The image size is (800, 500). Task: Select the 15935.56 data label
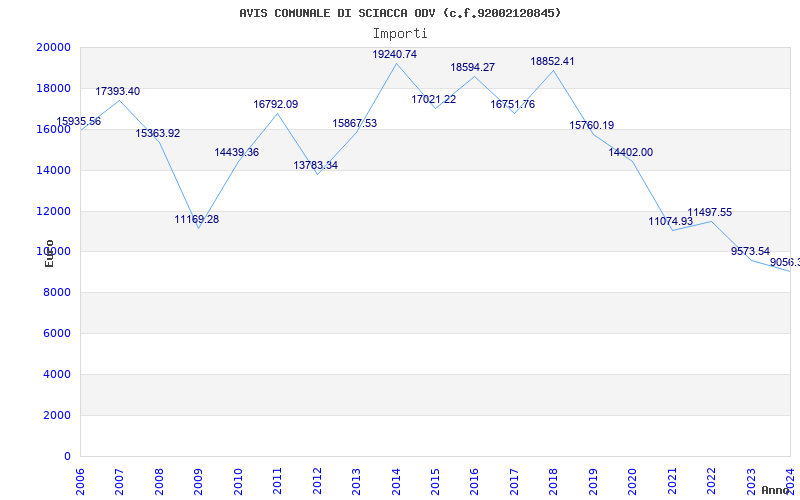tap(79, 121)
